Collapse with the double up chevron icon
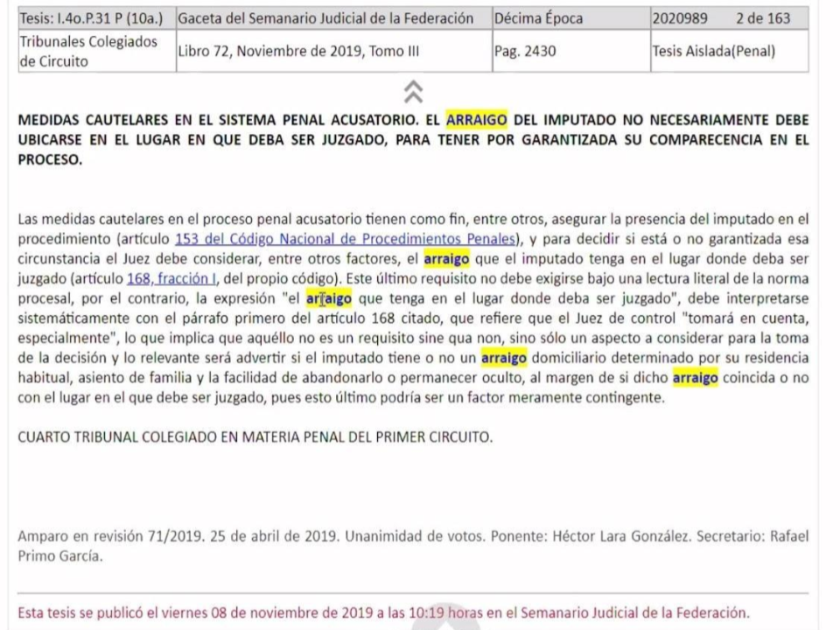The width and height of the screenshot is (840, 630). tap(413, 92)
